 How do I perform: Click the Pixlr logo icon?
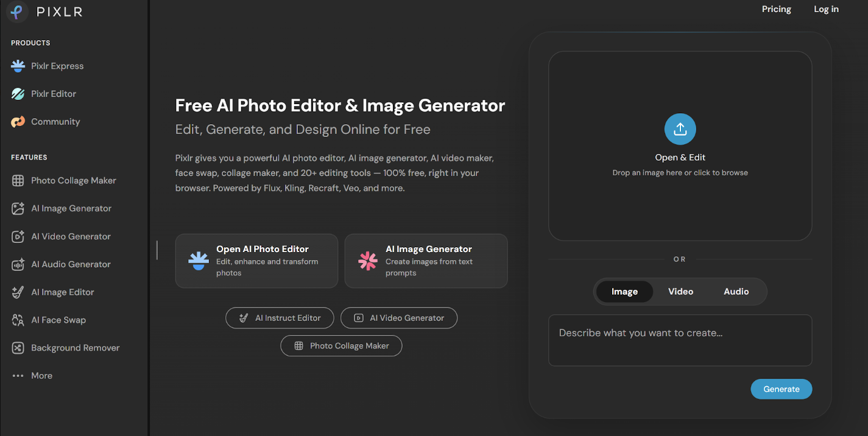click(18, 12)
